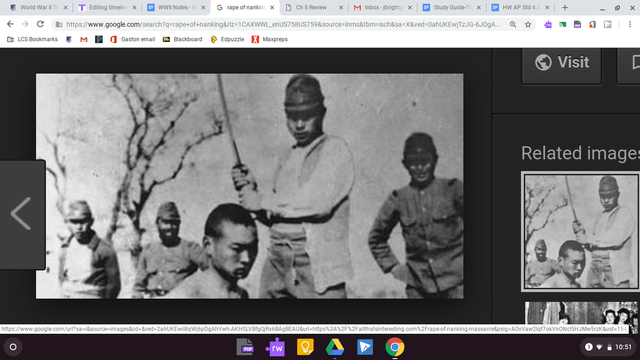Open the PDF app on the shelf
This screenshot has width=640, height=360.
(x=245, y=347)
